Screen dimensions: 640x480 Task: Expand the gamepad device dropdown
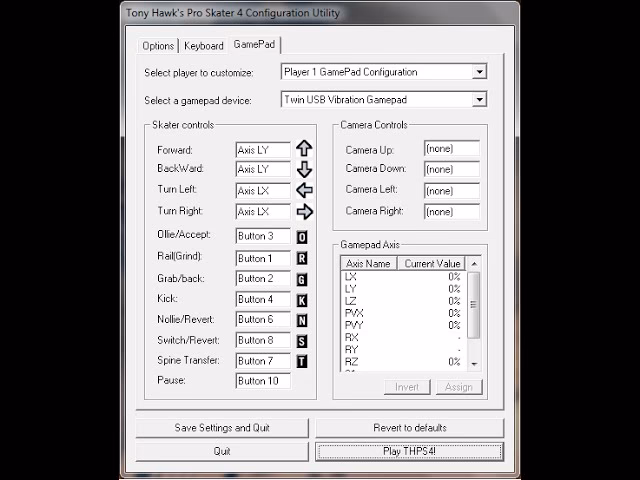[479, 100]
